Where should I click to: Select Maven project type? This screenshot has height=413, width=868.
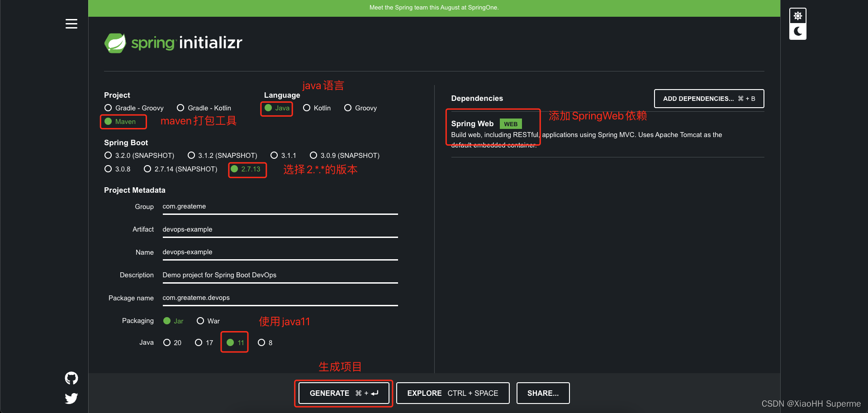tap(120, 122)
